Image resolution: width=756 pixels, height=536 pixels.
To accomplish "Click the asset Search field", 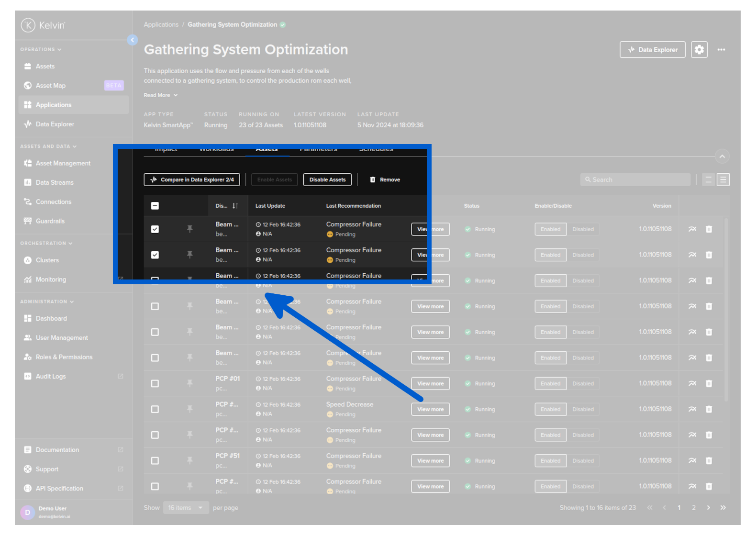I will coord(635,180).
